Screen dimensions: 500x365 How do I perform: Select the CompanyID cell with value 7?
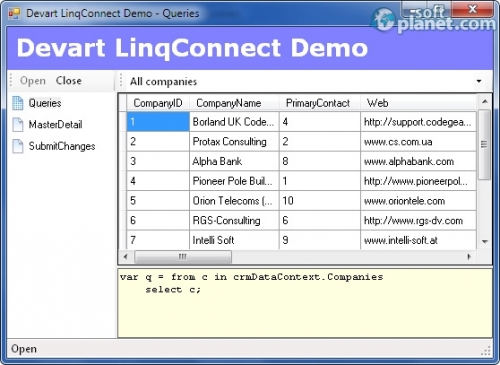coord(158,240)
